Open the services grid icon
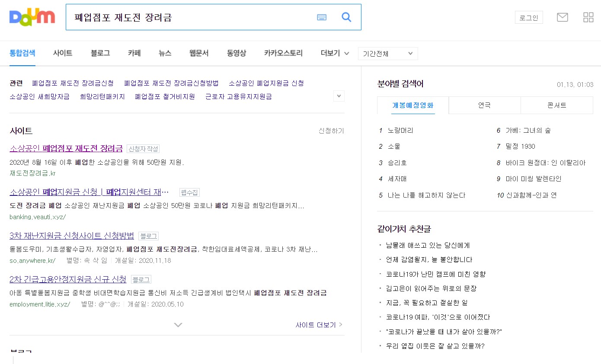This screenshot has height=364, width=601. [x=588, y=17]
